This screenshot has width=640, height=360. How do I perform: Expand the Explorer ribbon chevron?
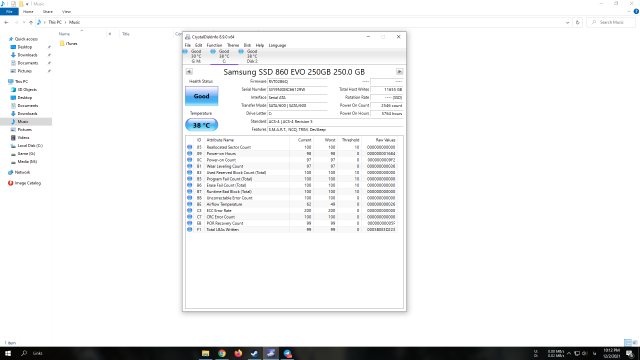(629, 11)
